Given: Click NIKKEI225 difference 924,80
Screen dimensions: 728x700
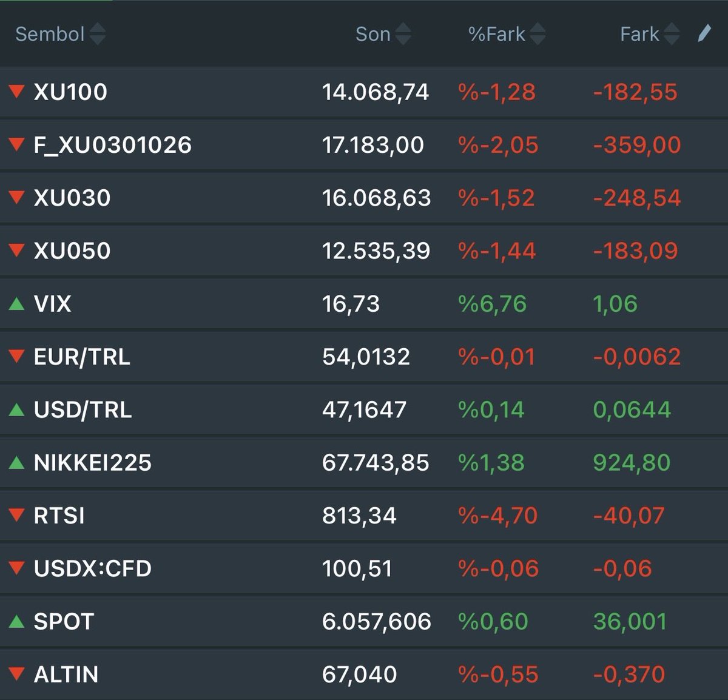Looking at the screenshot, I should click(632, 462).
